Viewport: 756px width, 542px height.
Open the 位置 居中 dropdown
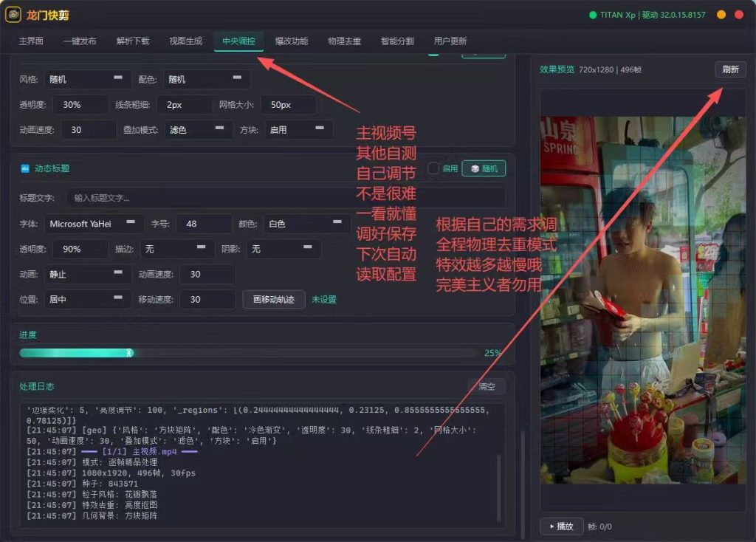point(88,299)
